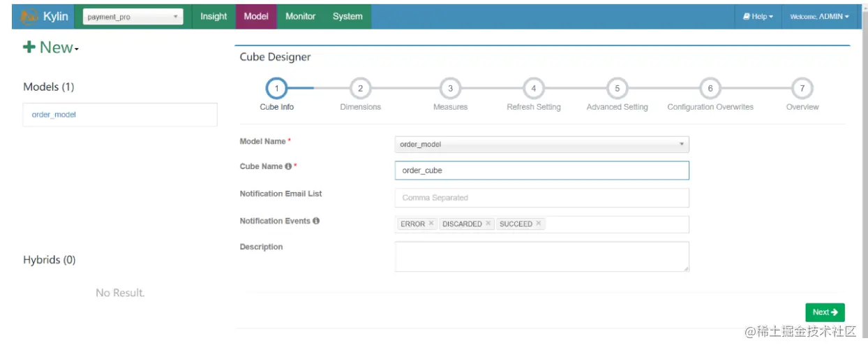
Task: Go to step 3 Measures
Action: click(450, 89)
